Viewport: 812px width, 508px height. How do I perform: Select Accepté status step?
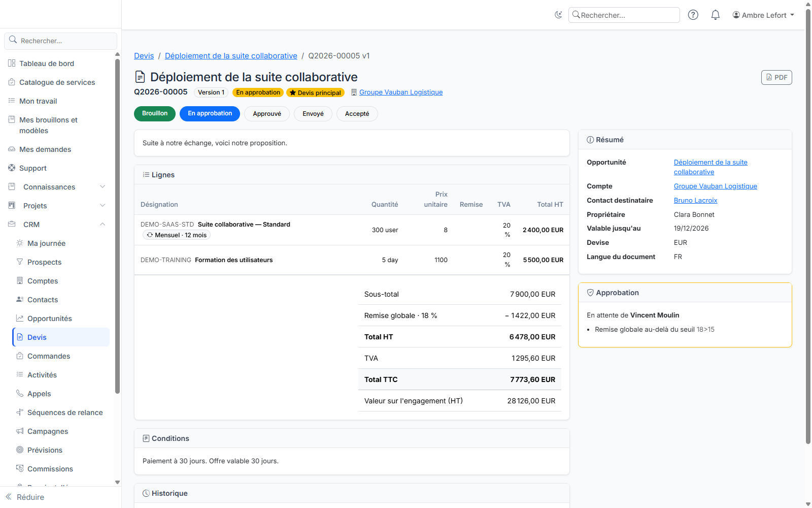357,114
